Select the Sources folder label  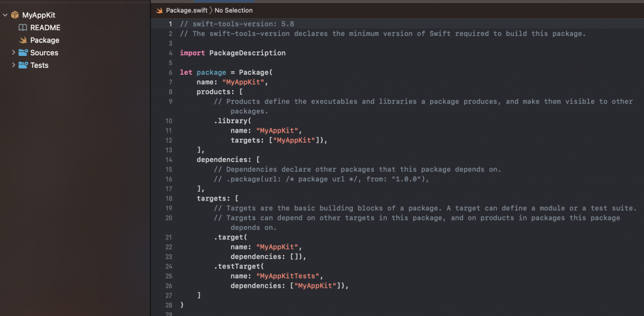pos(45,53)
